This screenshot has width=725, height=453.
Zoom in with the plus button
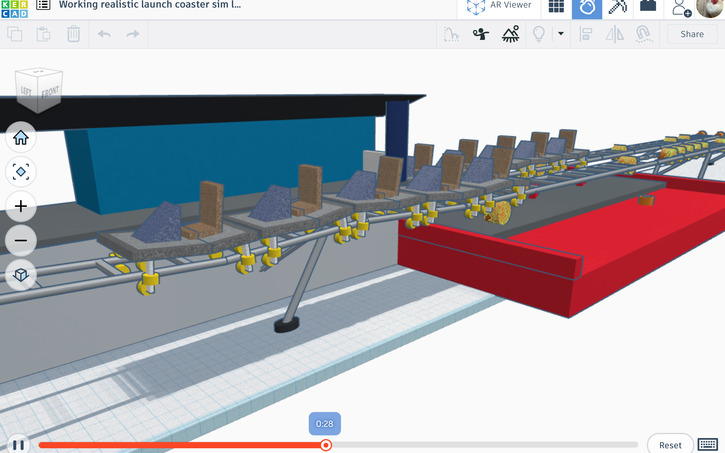tap(21, 206)
